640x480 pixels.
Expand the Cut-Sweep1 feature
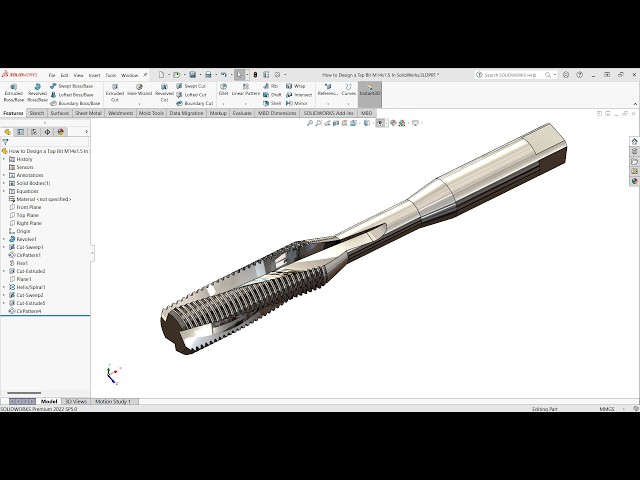click(4, 247)
